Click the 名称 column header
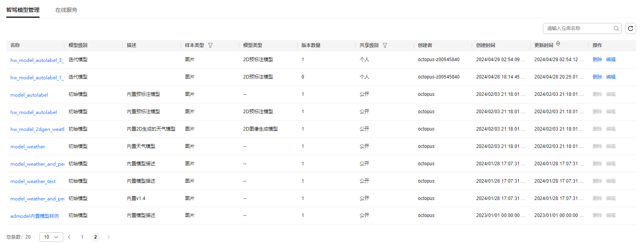 [15, 45]
